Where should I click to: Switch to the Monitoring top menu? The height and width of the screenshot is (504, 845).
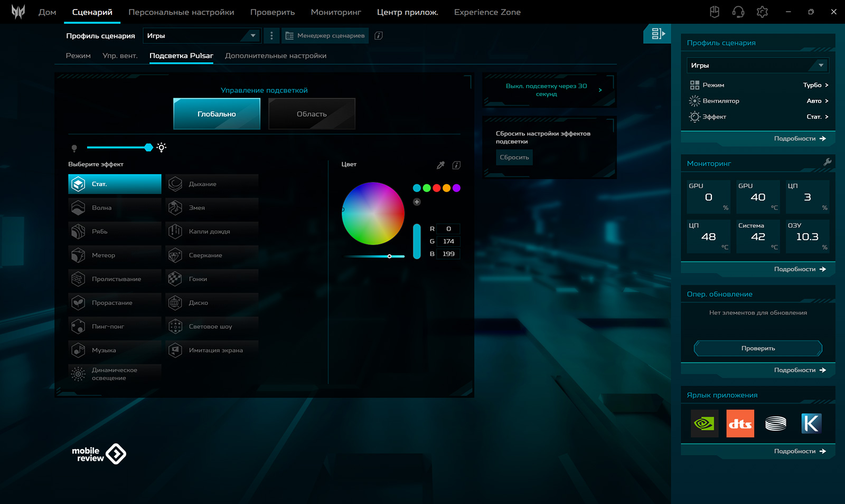[336, 12]
